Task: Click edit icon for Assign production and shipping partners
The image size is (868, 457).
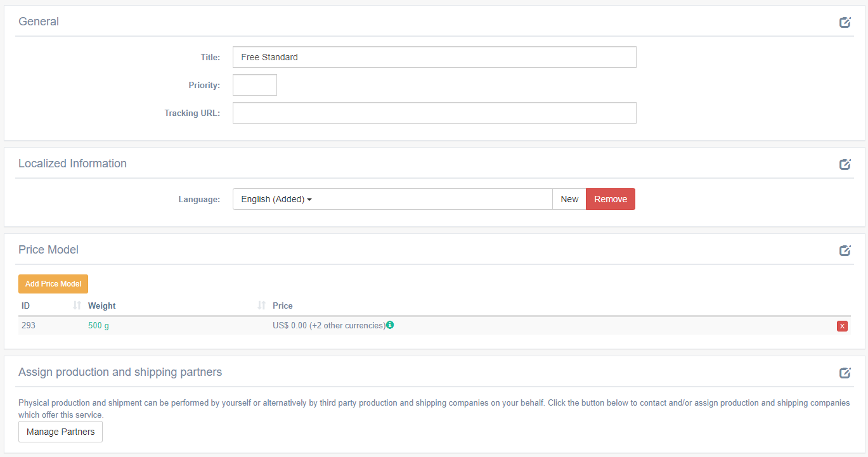Action: [845, 373]
